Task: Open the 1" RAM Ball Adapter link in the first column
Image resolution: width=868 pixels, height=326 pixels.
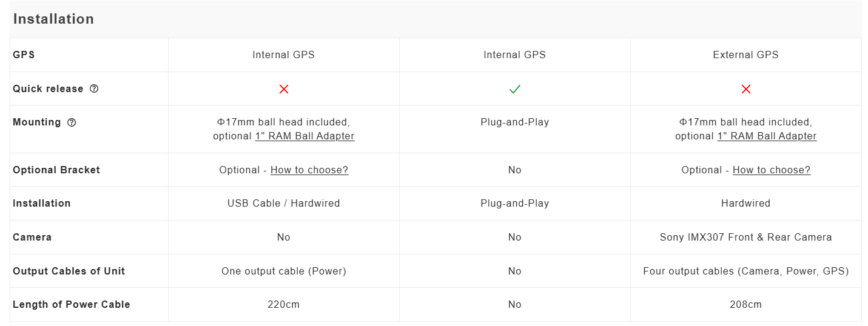Action: click(x=304, y=136)
